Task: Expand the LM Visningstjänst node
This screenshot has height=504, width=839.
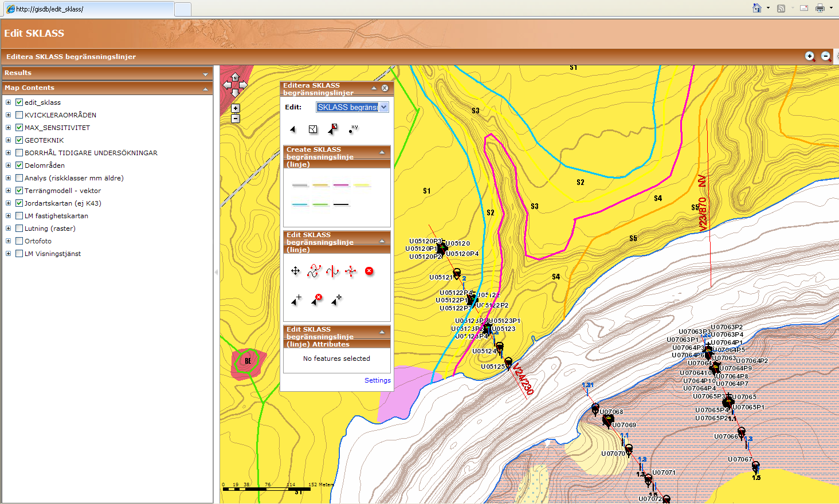Action: [x=8, y=254]
